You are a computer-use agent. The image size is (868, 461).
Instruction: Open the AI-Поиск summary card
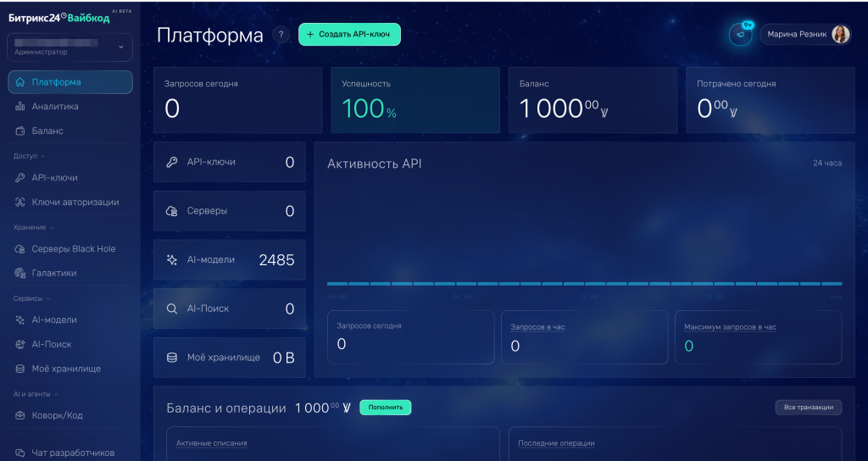(x=229, y=308)
